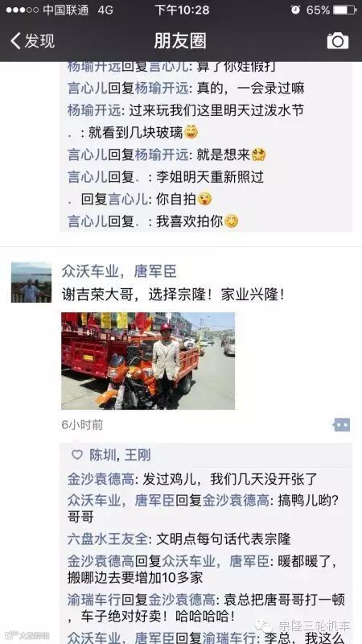Tap commenter name 金沙袁德高
This screenshot has height=644, width=362.
[101, 479]
